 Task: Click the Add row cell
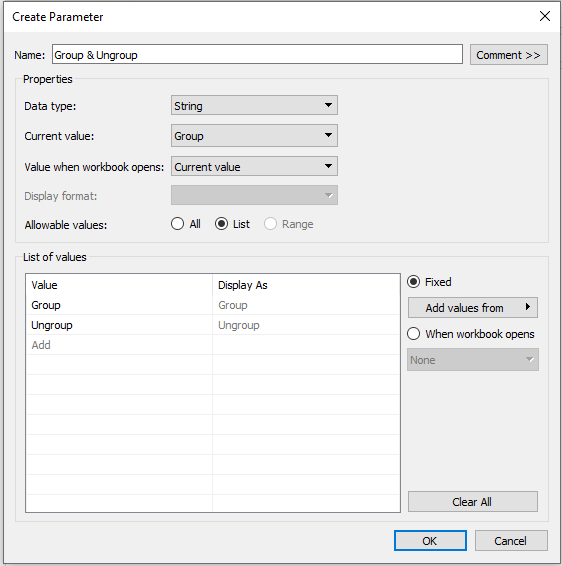tap(119, 345)
